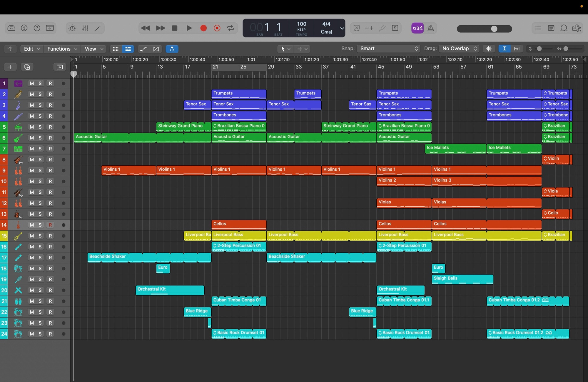The width and height of the screenshot is (588, 382).
Task: Select the Sleigh Bells region
Action: coord(462,279)
